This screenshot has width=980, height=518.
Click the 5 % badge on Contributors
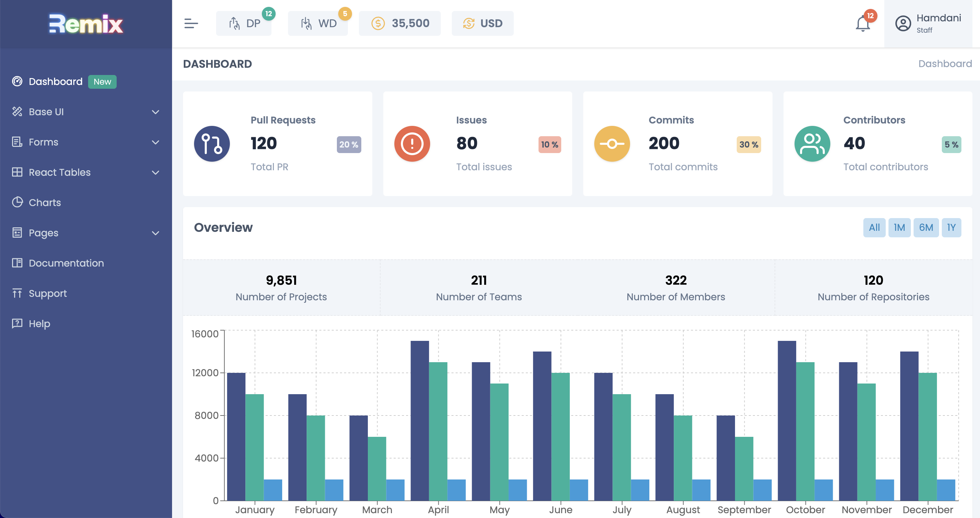tap(951, 144)
